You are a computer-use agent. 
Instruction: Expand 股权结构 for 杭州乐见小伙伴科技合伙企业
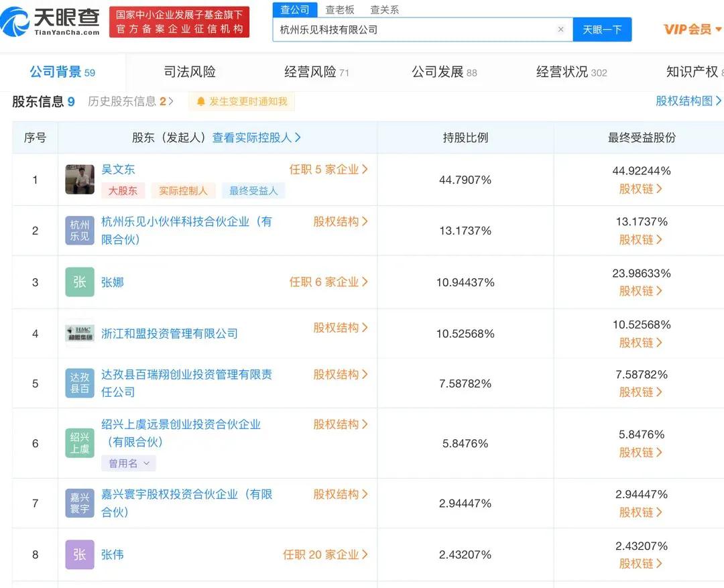point(341,221)
